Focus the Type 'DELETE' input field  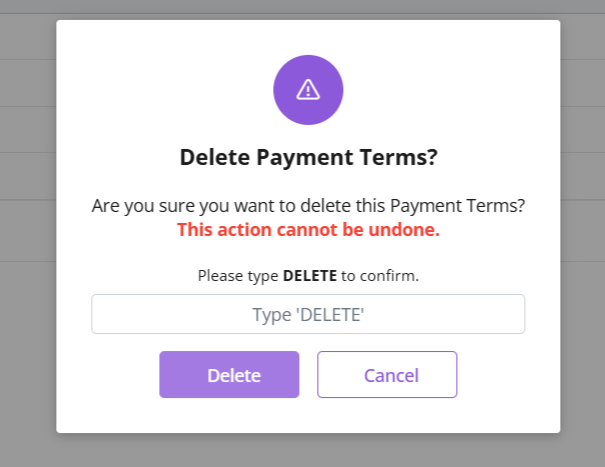coord(308,314)
